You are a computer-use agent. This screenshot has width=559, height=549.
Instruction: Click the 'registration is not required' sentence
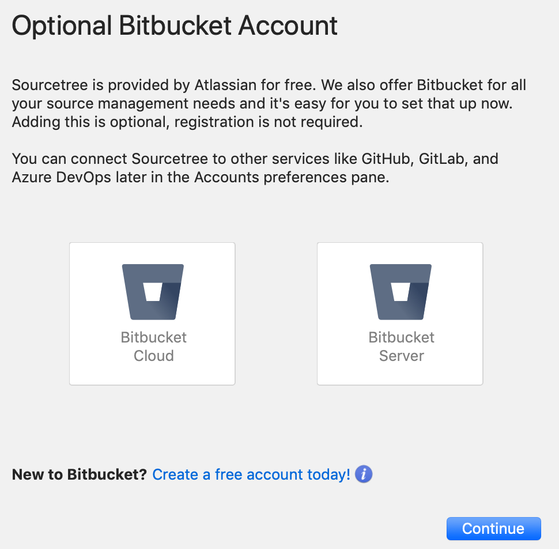click(x=268, y=122)
